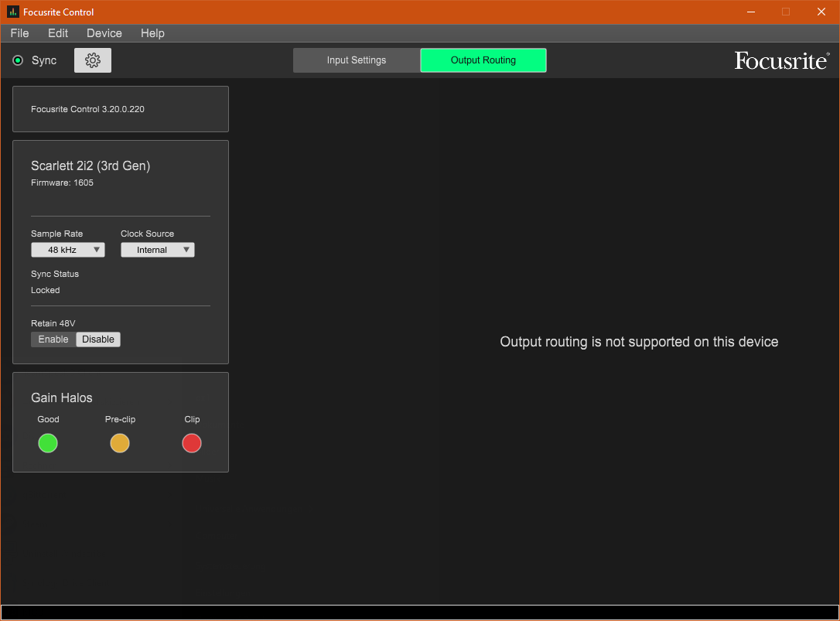The height and width of the screenshot is (621, 840).
Task: Switch to the Input Settings tab
Action: point(357,60)
